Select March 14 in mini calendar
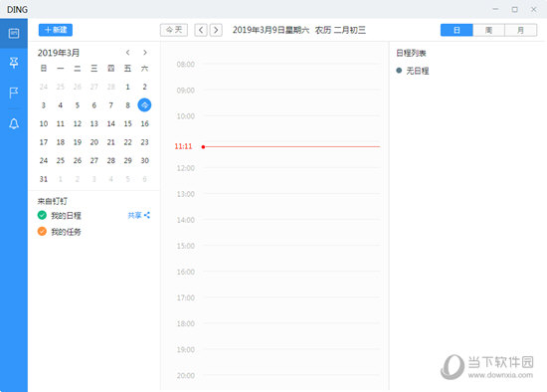This screenshot has height=392, width=547. pos(111,123)
